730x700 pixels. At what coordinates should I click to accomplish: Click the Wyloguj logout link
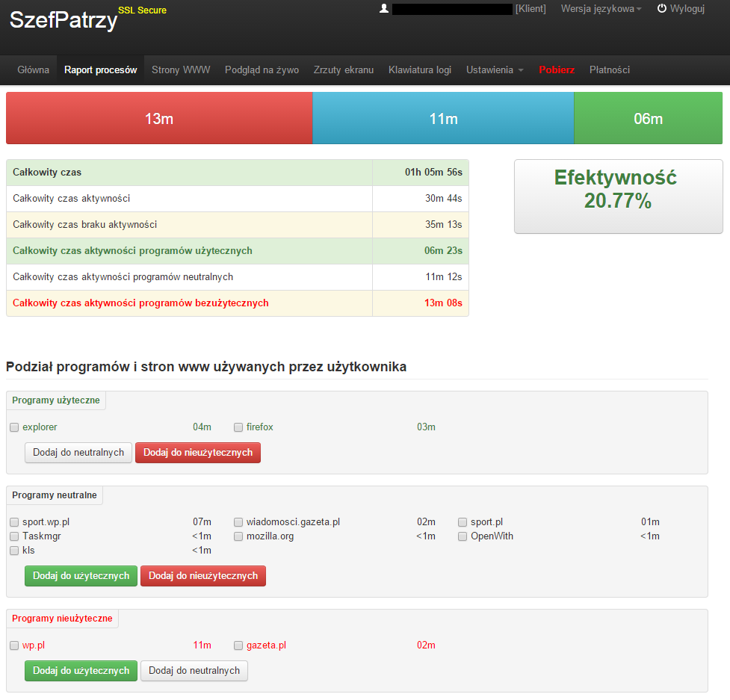687,9
